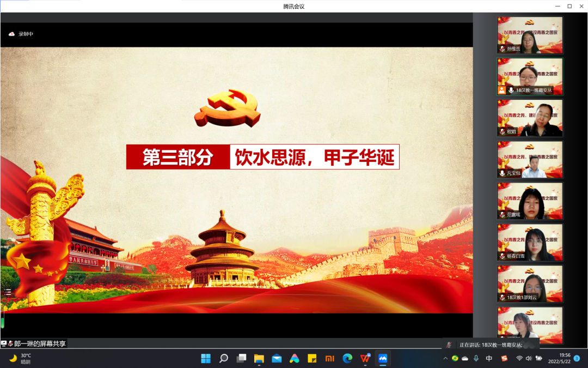Open WPS Office from the taskbar

[365, 358]
